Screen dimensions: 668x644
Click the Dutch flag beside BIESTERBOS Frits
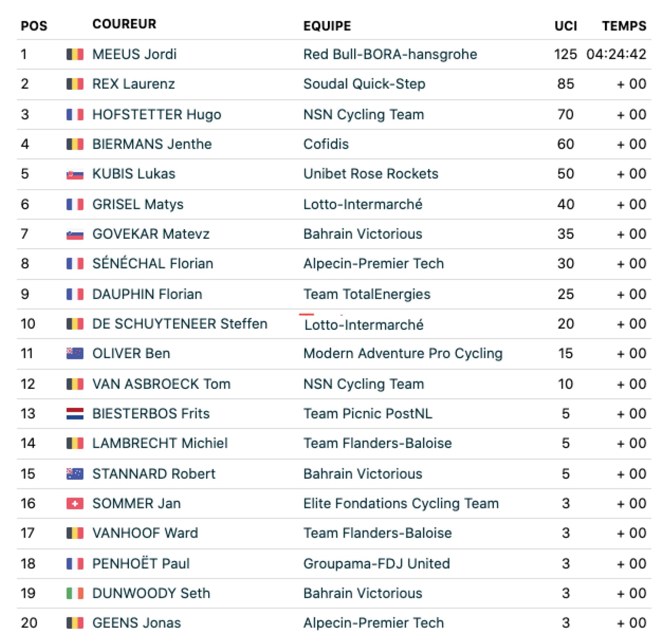click(x=75, y=413)
